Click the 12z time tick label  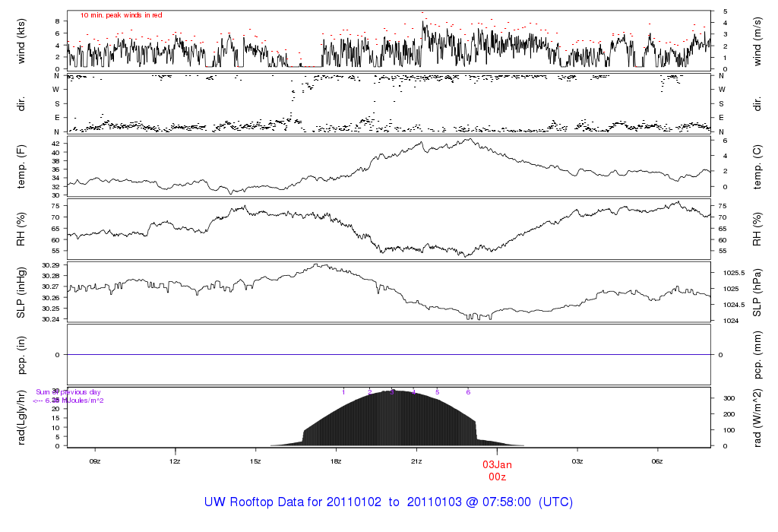(175, 461)
